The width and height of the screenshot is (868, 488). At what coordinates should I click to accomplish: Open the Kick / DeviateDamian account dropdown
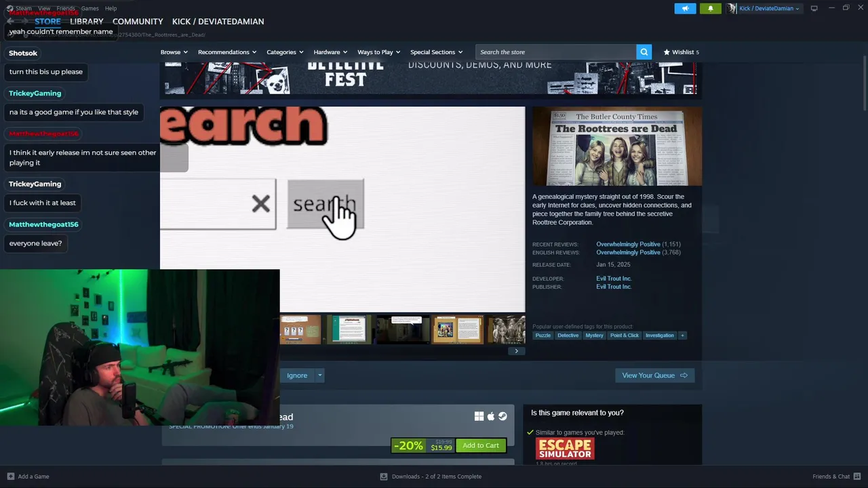769,8
